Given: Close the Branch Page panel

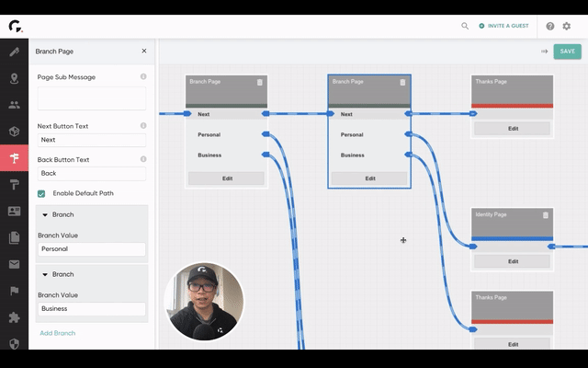Looking at the screenshot, I should coord(144,52).
